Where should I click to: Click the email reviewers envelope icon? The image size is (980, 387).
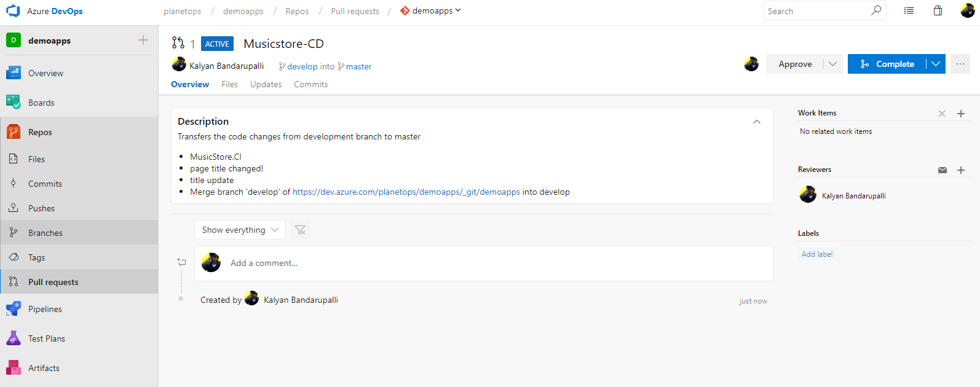pyautogui.click(x=942, y=170)
